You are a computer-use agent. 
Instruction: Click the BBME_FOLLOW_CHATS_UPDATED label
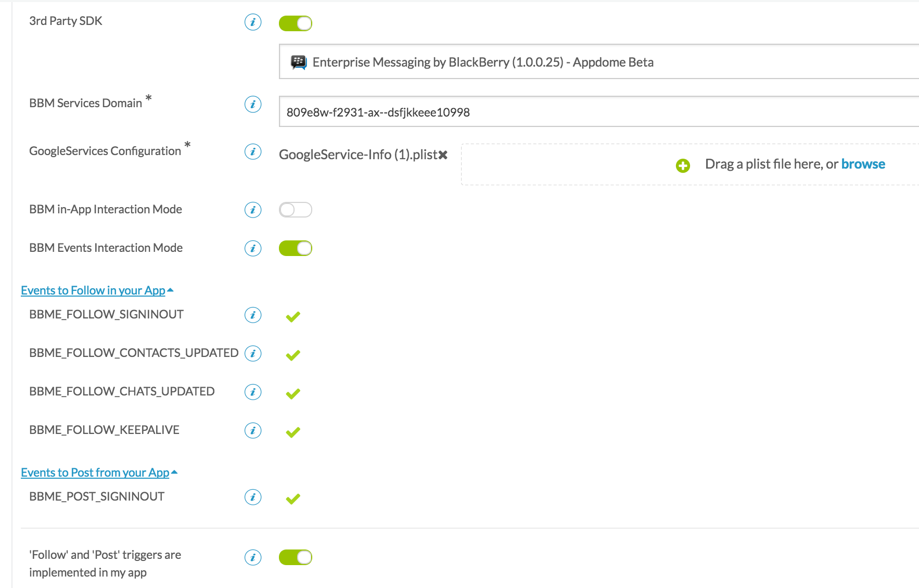coord(122,391)
